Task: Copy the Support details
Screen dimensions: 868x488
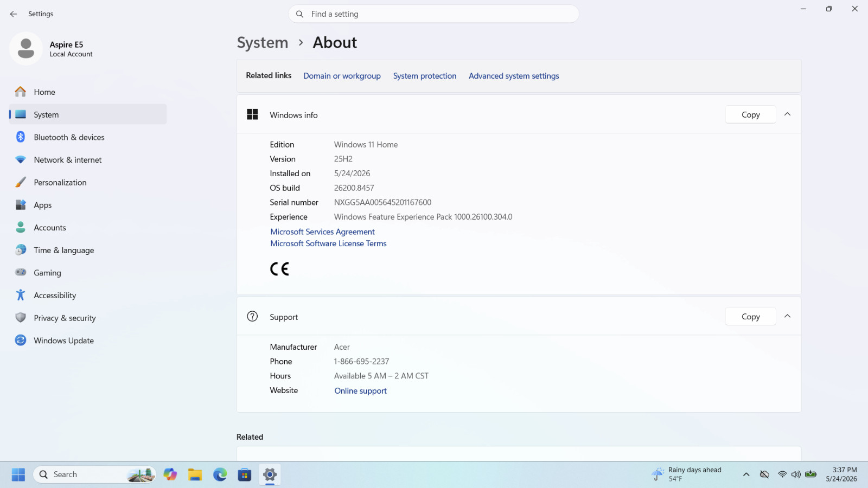Action: (x=751, y=317)
